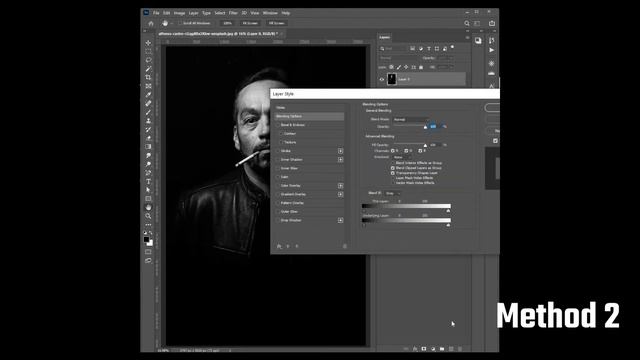The image size is (640, 360).
Task: Enable the Satin checkbox
Action: (x=278, y=177)
